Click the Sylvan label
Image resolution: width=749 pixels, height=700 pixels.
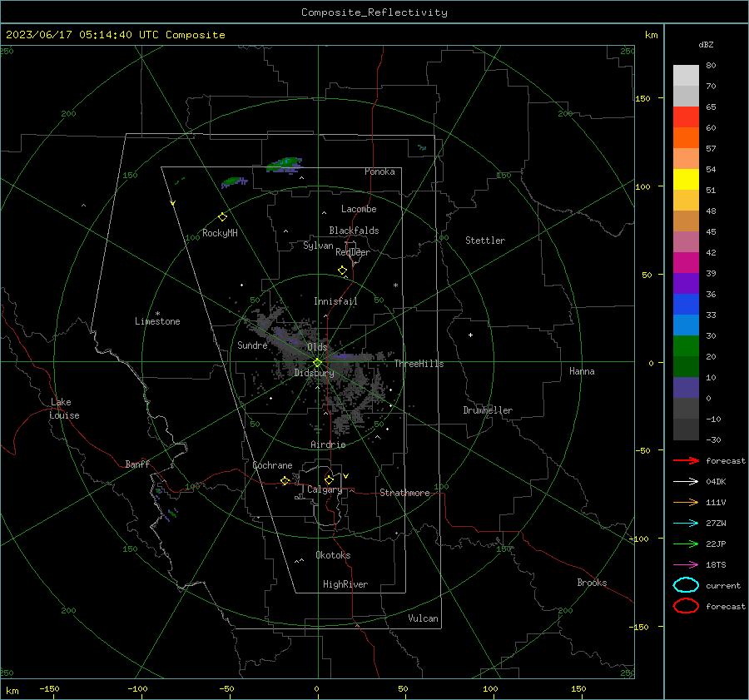point(318,246)
